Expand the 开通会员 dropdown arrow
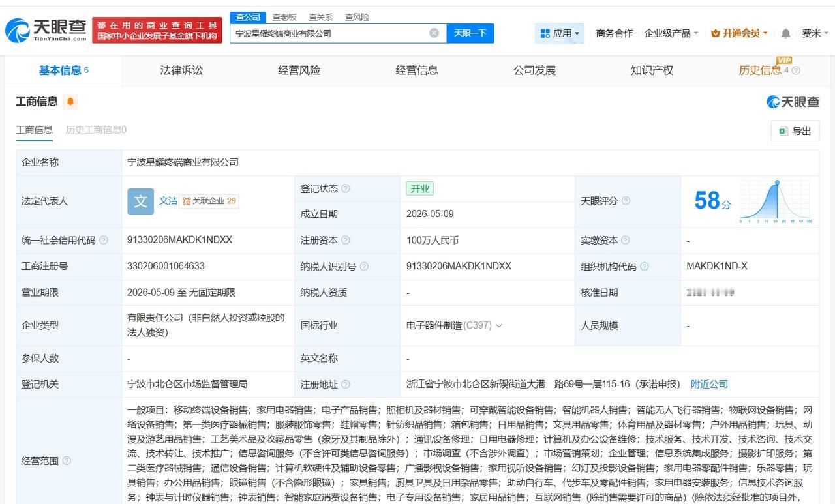 765,33
